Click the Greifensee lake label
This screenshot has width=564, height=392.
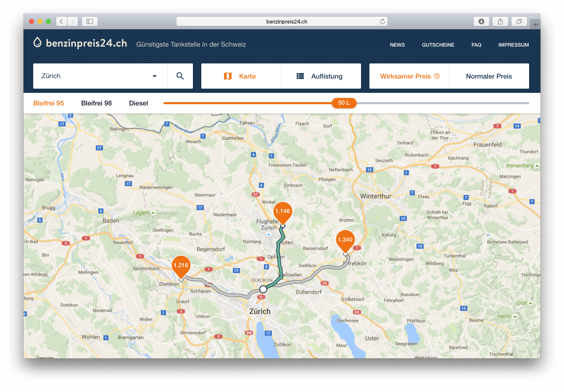pos(348,321)
